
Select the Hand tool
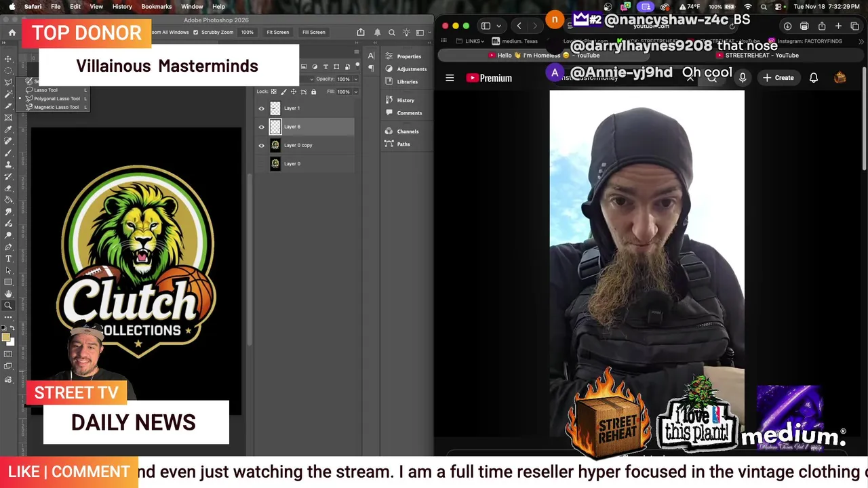[x=8, y=294]
